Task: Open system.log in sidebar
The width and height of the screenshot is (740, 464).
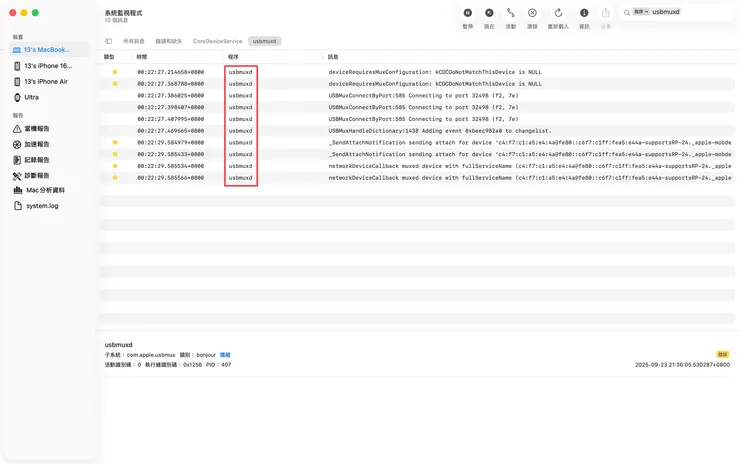Action: (x=49, y=206)
